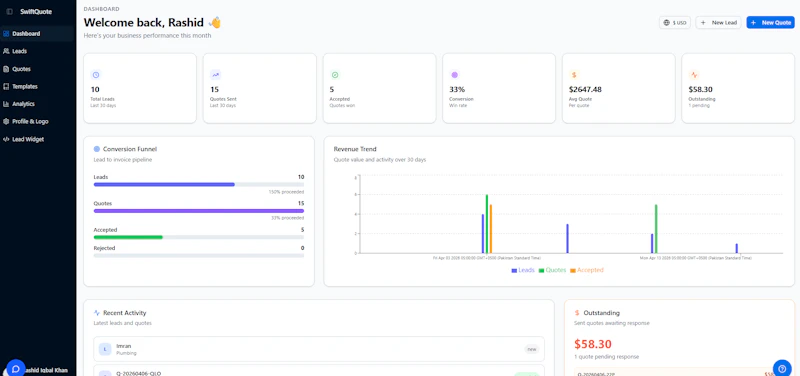Collapse sidebar using panel icon beside SwiftQuote

(10, 12)
